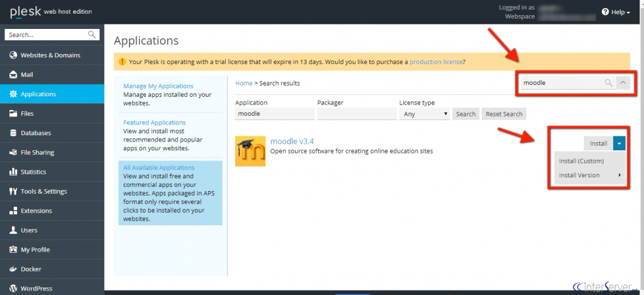Open Tools & Settings section
This screenshot has height=295, width=644.
pyautogui.click(x=52, y=191)
